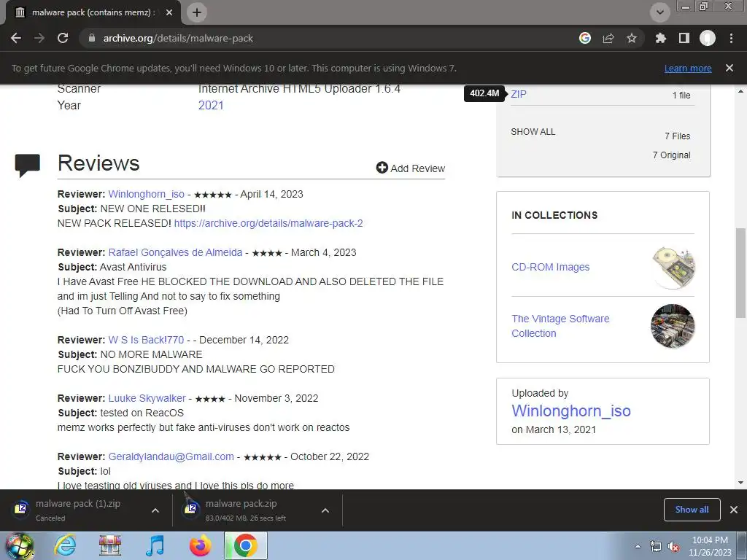Click SHOW ALL download options
The image size is (747, 560).
click(x=533, y=132)
